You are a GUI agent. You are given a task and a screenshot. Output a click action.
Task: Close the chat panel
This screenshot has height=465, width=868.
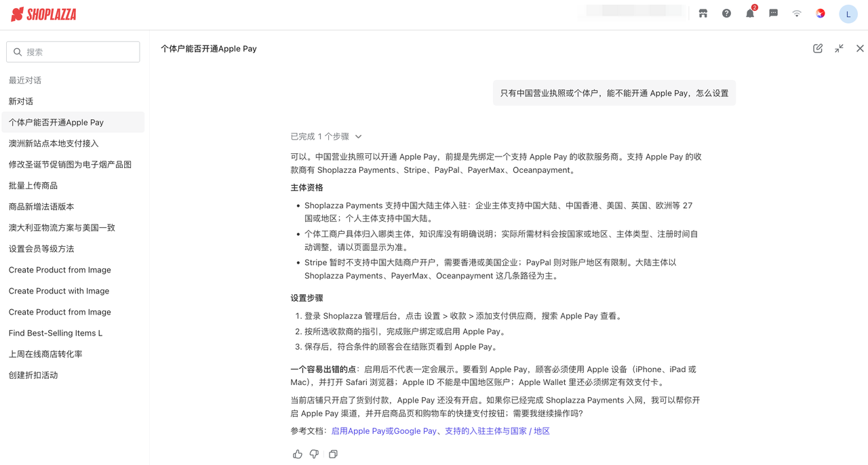click(x=860, y=49)
